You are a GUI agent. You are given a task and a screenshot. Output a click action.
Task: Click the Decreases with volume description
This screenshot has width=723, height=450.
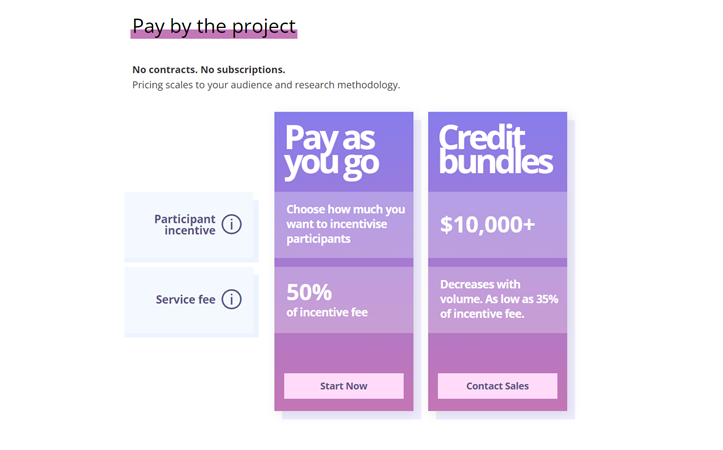tap(499, 299)
